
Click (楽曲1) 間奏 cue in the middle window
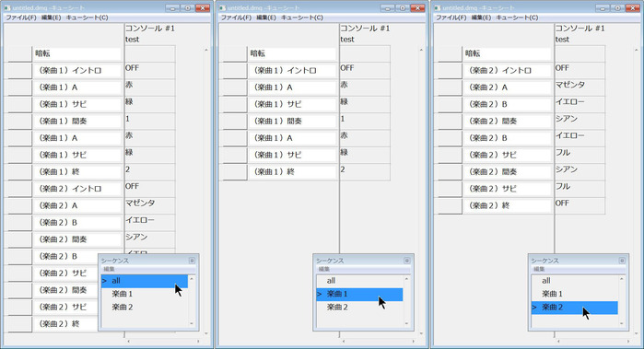292,122
